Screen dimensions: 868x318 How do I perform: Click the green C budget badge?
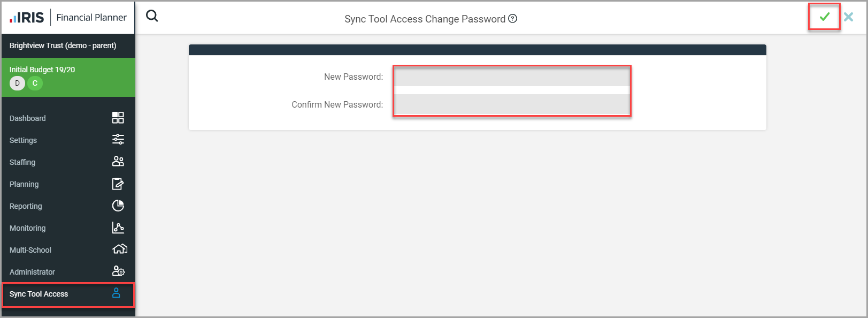click(x=35, y=84)
